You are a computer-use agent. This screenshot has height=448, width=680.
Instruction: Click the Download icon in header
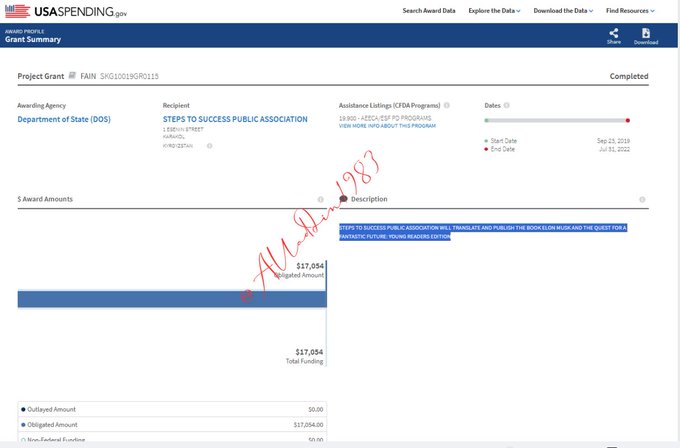[646, 33]
